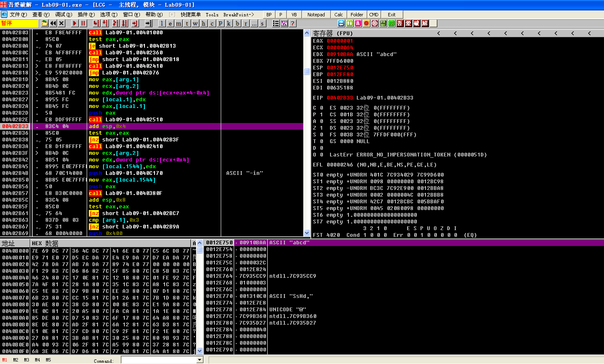The image size is (604, 364).
Task: Select the M1 memory bookmark in status bar
Action: (x=5, y=360)
